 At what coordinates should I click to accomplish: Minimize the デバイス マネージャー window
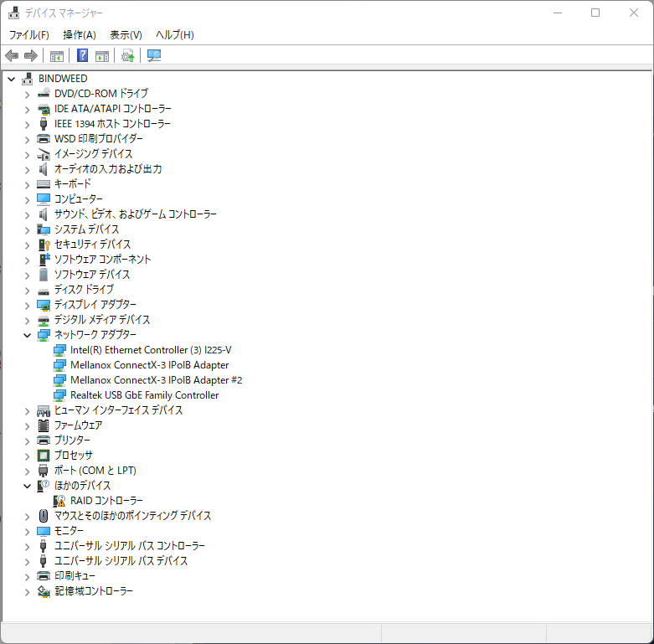pos(558,13)
